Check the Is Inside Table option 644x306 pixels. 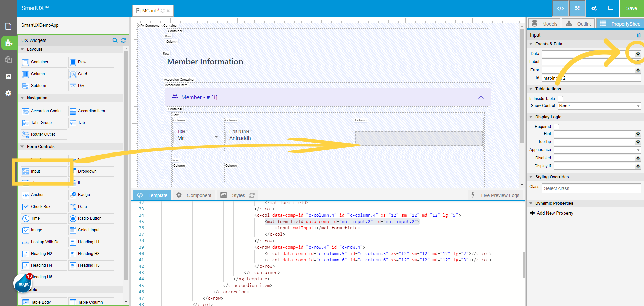560,98
